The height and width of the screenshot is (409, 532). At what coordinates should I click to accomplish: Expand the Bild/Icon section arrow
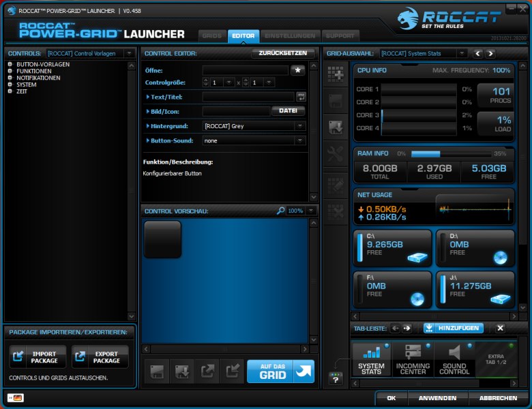(147, 112)
